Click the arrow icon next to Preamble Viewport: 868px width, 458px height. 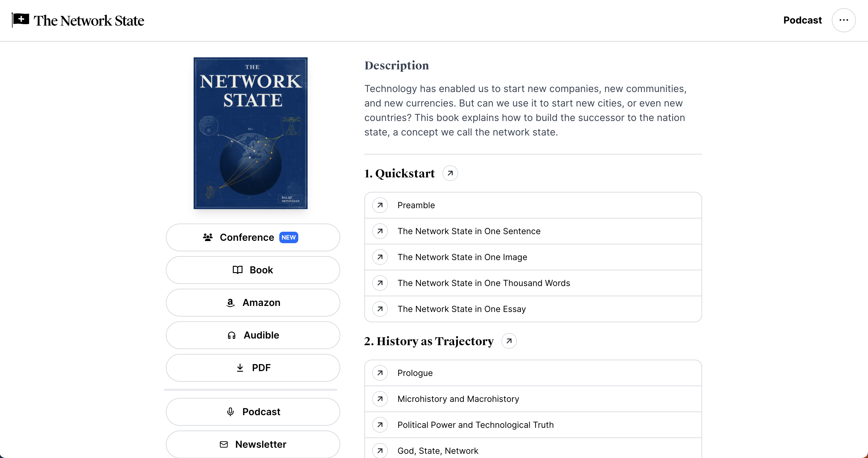tap(380, 205)
